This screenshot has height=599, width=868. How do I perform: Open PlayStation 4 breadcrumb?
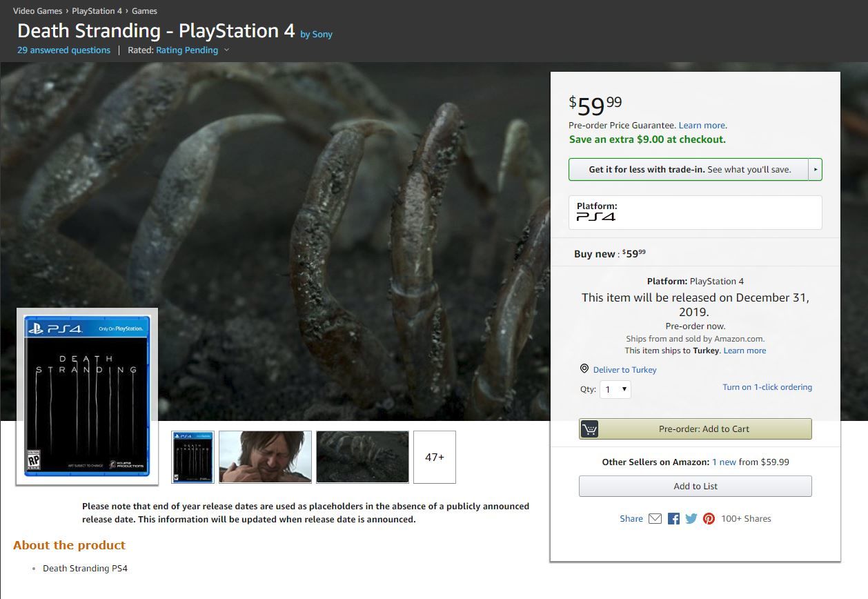click(x=97, y=11)
